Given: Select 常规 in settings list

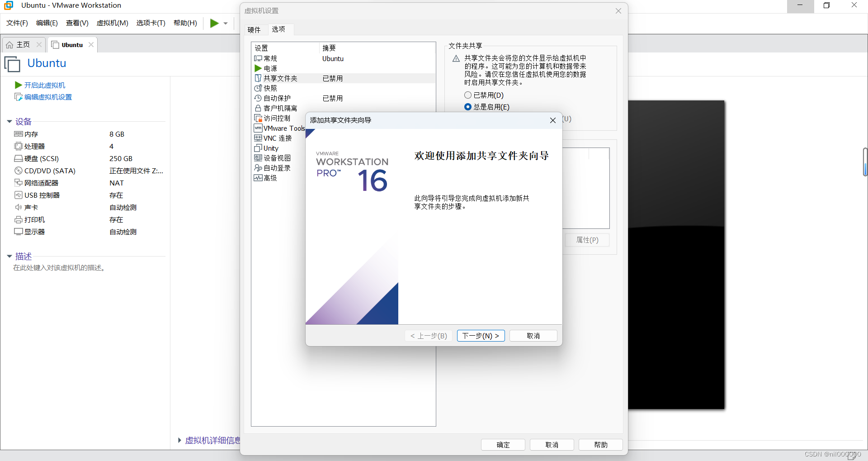Looking at the screenshot, I should pos(344,58).
